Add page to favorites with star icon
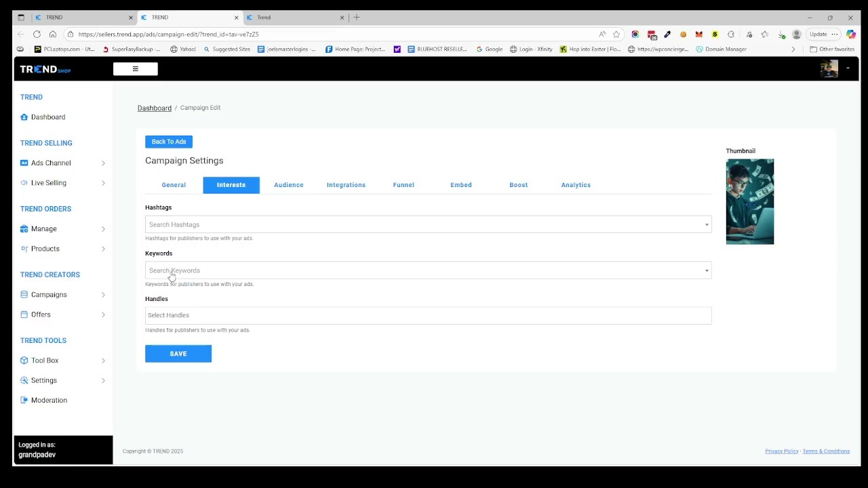868x488 pixels. (x=616, y=34)
